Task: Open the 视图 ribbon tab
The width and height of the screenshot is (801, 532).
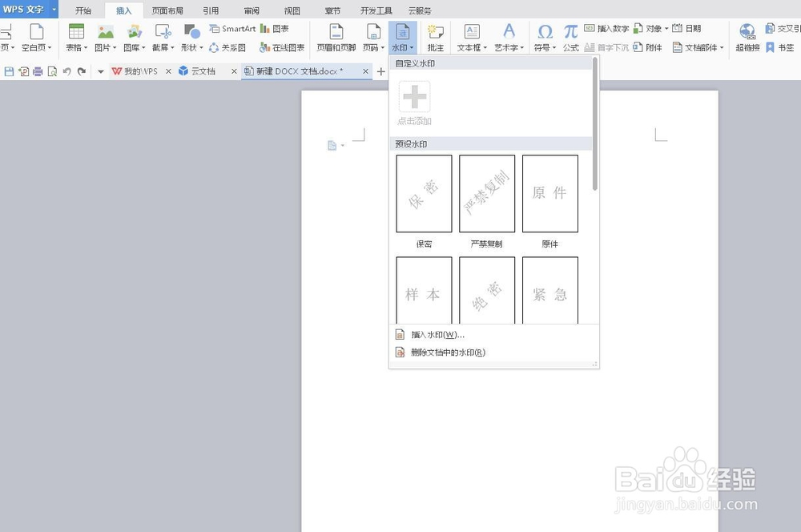Action: 292,10
